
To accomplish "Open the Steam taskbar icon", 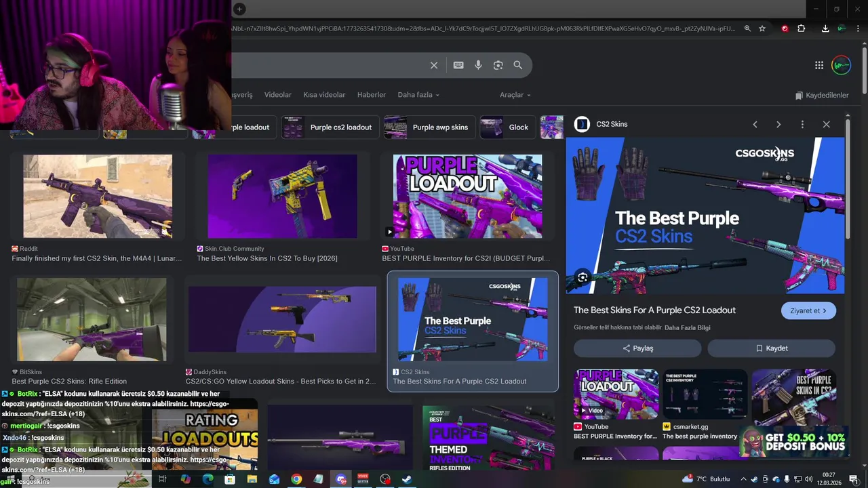I will (407, 479).
